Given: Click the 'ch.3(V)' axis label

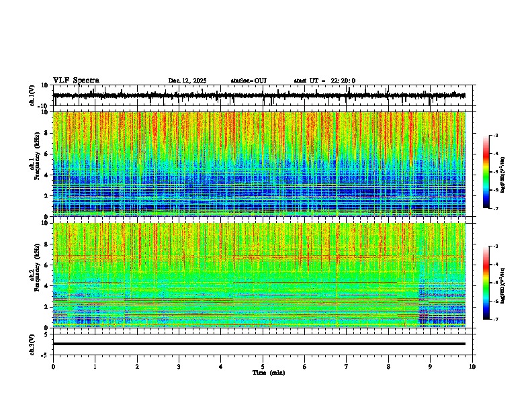Looking at the screenshot, I should point(32,345).
